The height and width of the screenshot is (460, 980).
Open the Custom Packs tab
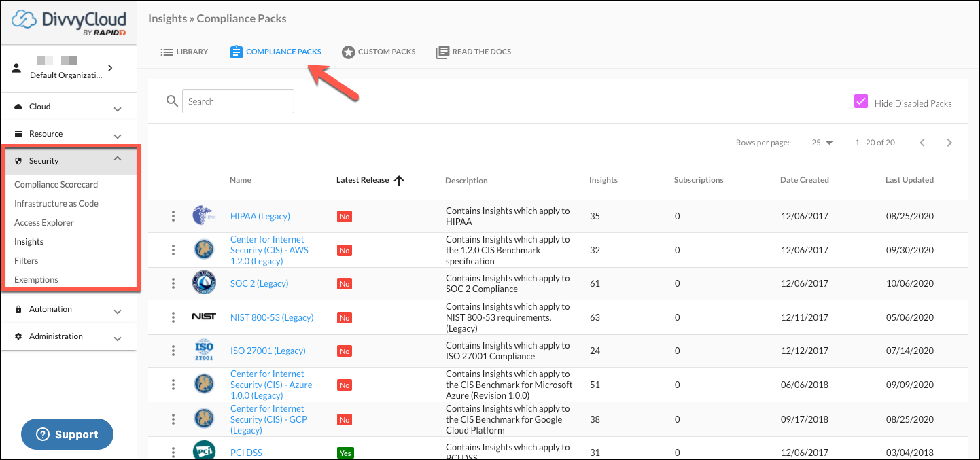(379, 52)
